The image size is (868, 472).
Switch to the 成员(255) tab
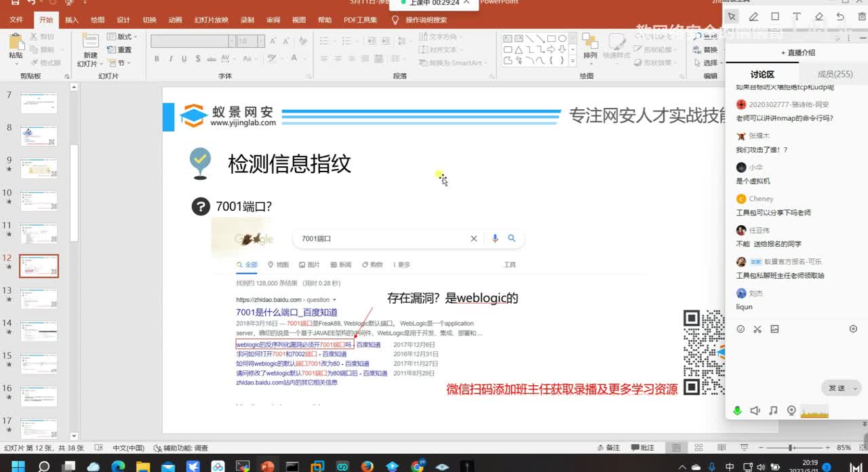click(x=835, y=74)
